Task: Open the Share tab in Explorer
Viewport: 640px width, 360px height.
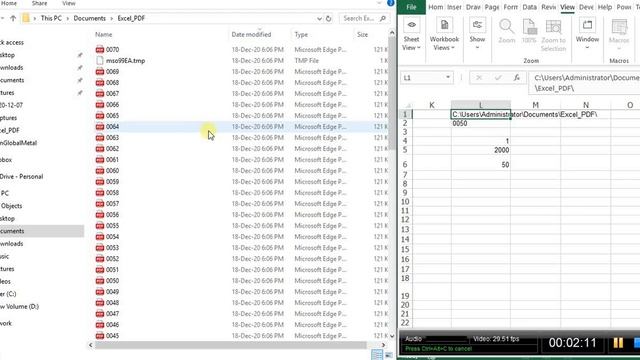Action: pos(40,3)
